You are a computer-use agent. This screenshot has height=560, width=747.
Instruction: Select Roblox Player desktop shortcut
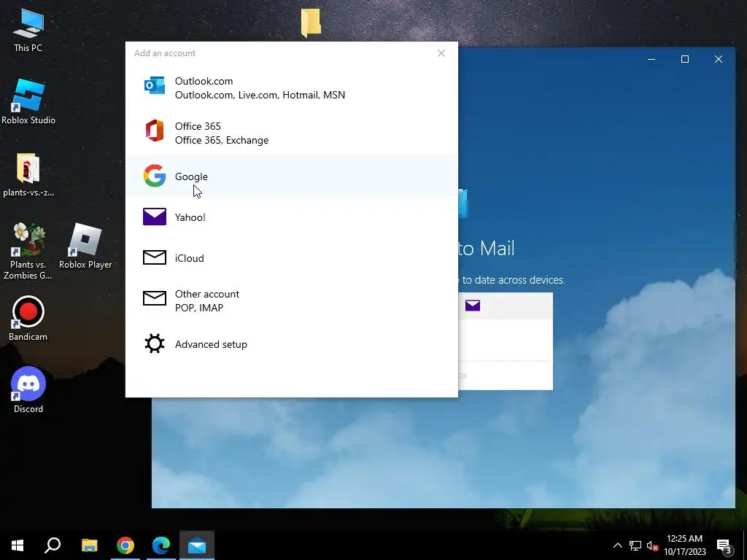(x=85, y=246)
